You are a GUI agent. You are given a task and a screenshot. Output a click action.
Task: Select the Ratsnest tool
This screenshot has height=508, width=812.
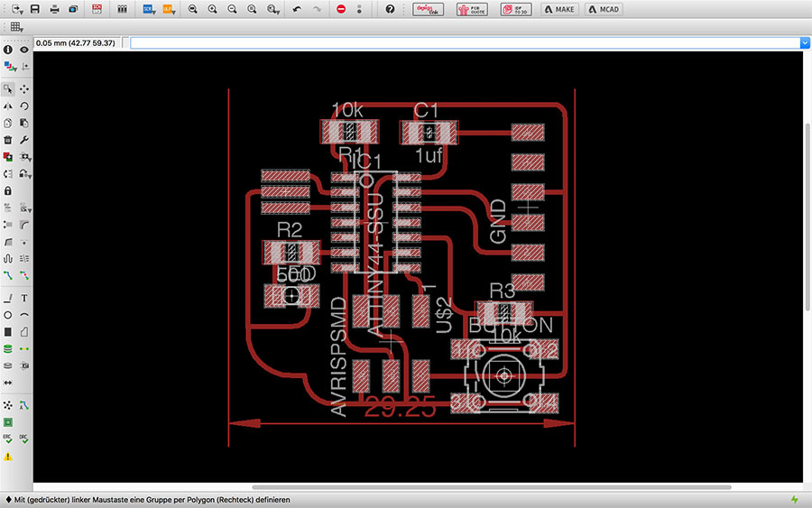tap(8, 405)
